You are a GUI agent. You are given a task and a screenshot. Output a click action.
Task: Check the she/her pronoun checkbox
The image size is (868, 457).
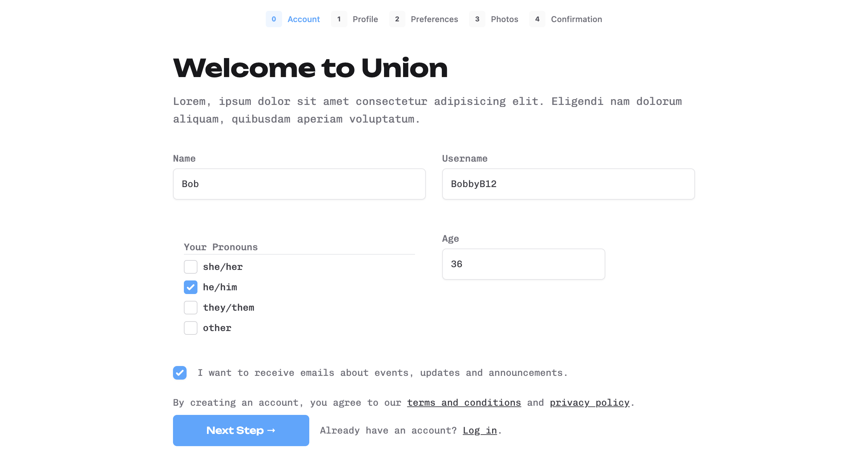[x=191, y=267]
